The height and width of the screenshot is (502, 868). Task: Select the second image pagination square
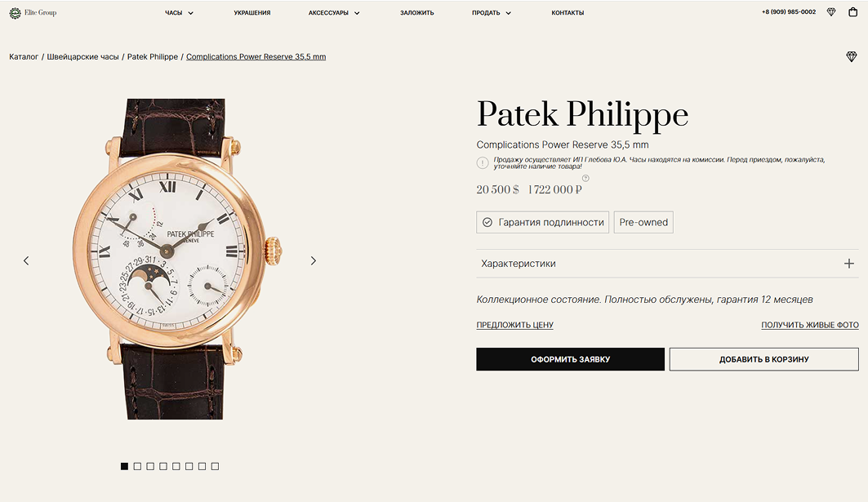point(137,467)
